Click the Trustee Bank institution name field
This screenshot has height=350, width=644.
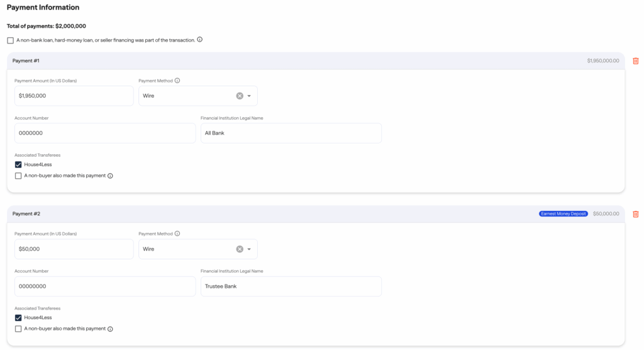(x=291, y=286)
